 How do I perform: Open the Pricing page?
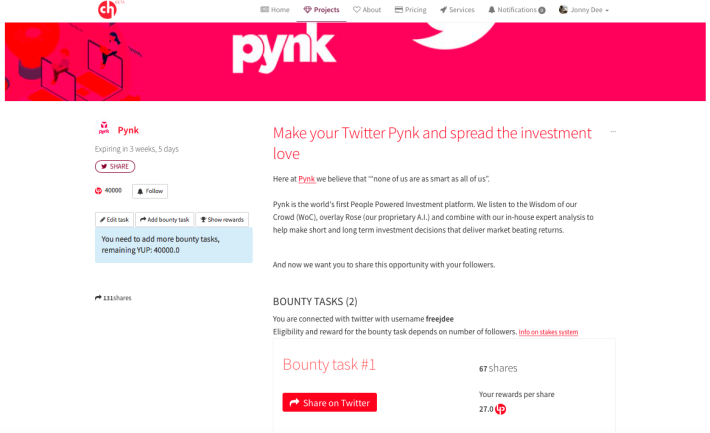click(411, 10)
